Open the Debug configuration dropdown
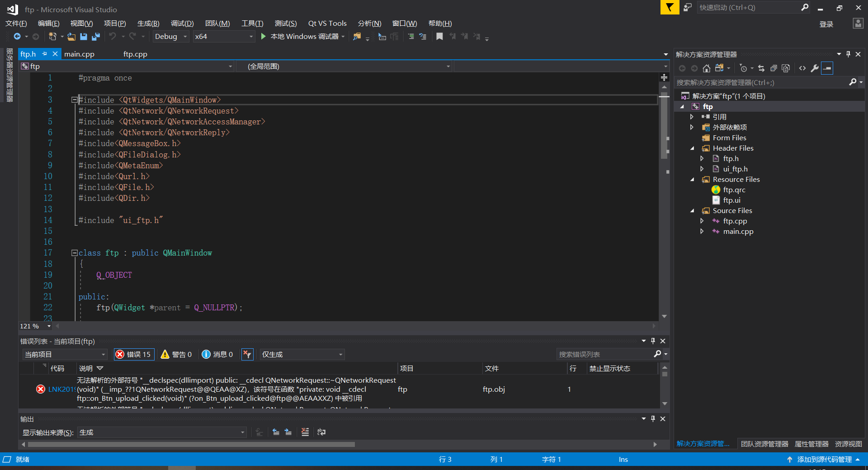Image resolution: width=868 pixels, height=470 pixels. pyautogui.click(x=170, y=36)
